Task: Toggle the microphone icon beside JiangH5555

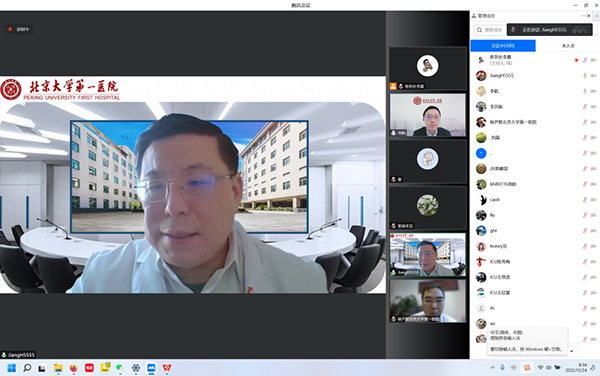Action: pyautogui.click(x=585, y=76)
